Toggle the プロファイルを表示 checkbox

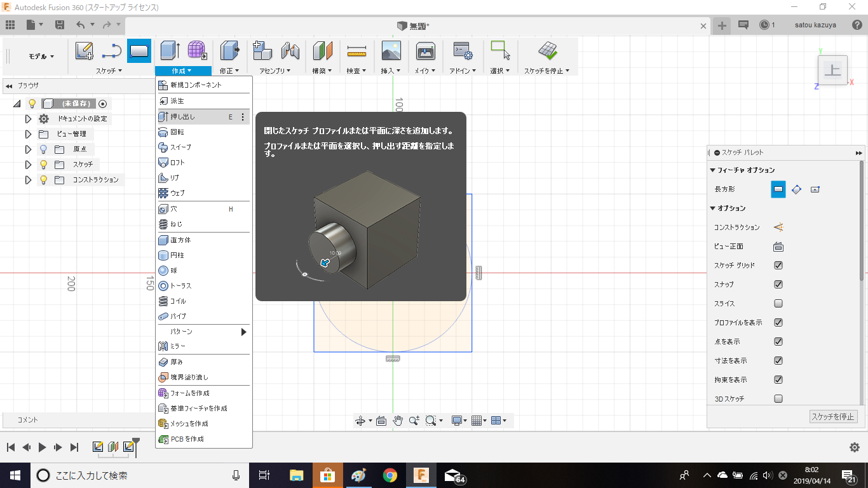point(778,322)
